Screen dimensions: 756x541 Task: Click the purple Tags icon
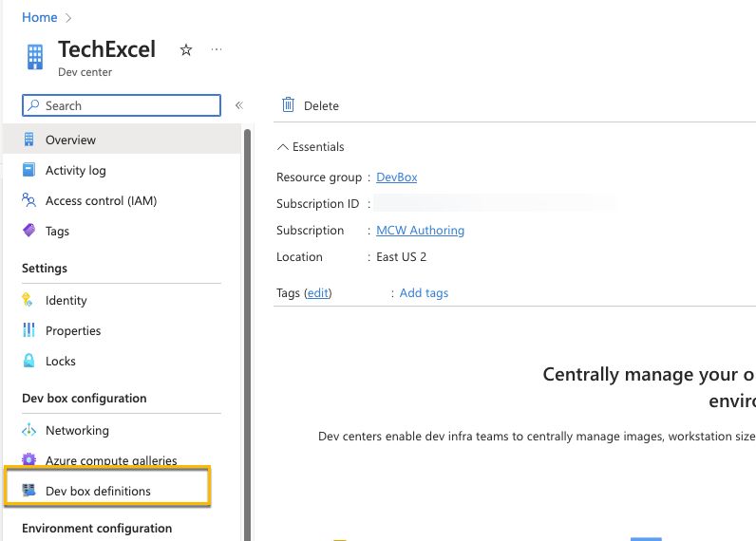[28, 231]
